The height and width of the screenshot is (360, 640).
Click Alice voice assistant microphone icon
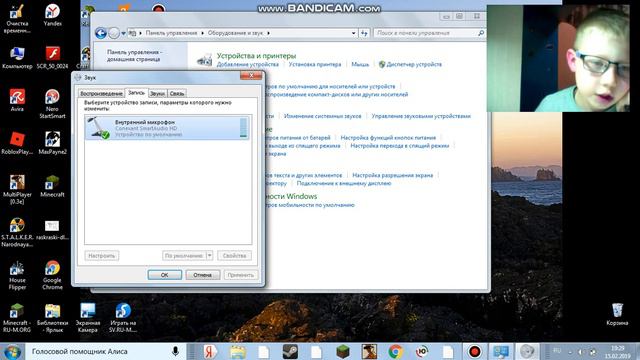175,351
